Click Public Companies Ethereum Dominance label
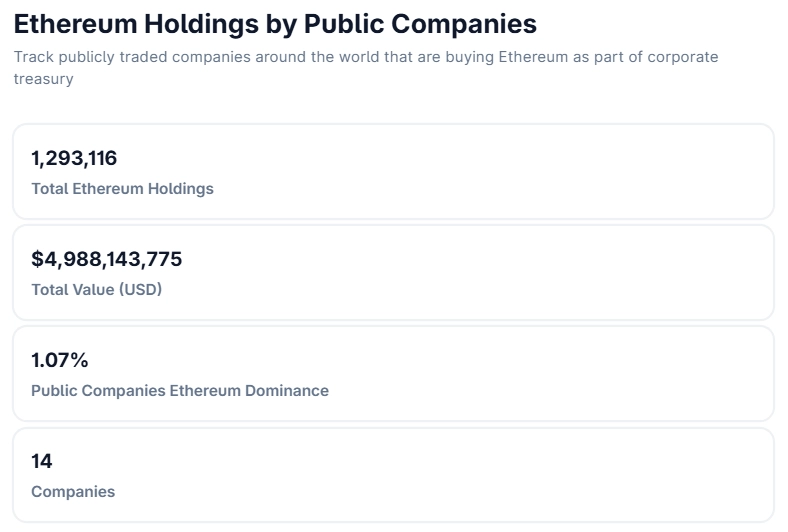This screenshot has height=532, width=788. [x=180, y=390]
